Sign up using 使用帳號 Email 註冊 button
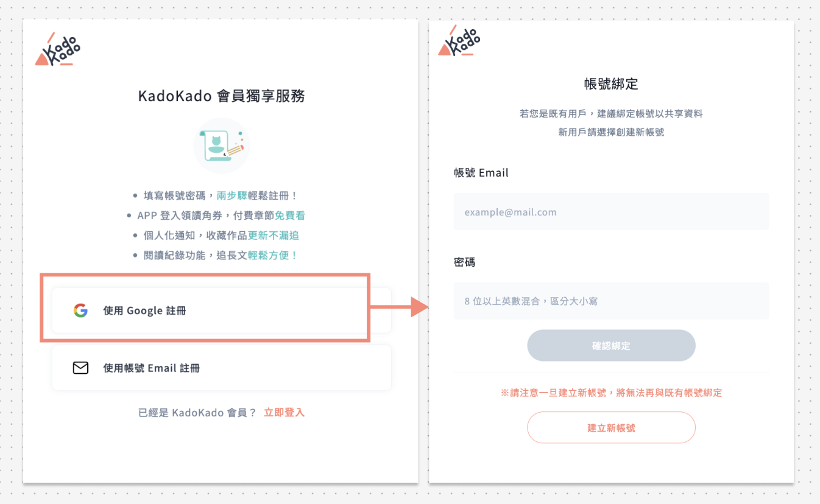 click(x=222, y=368)
